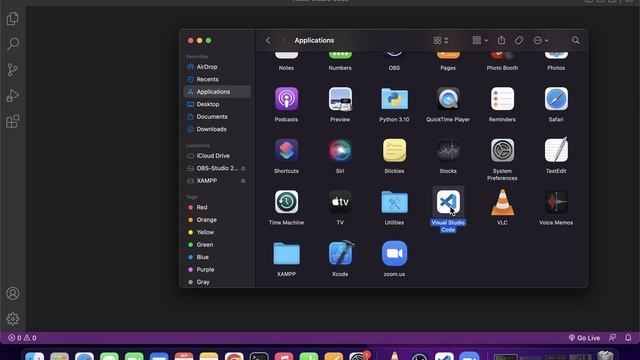Select the Gray tag in sidebar
This screenshot has width=640, height=360.
click(x=217, y=282)
